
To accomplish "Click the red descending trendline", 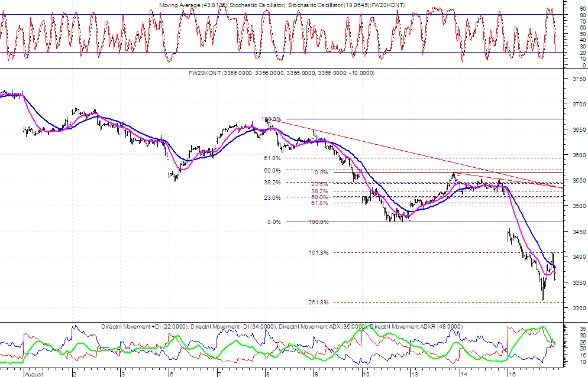I will (414, 155).
